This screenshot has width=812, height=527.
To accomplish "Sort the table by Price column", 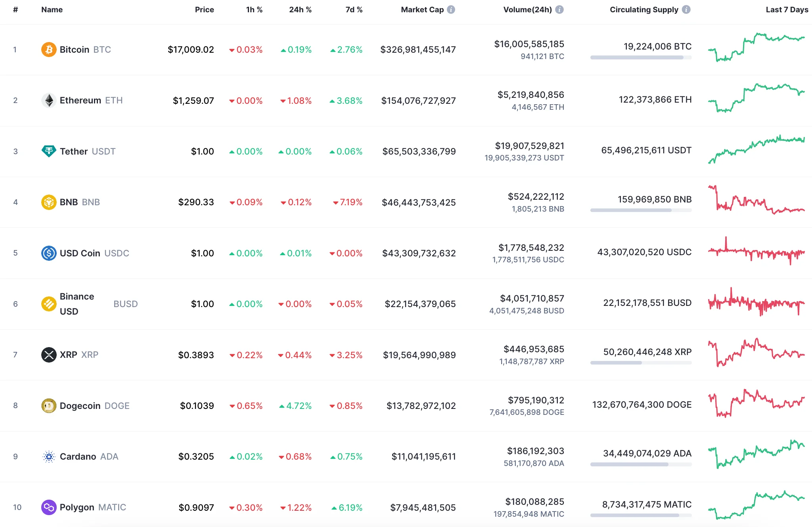I will click(205, 10).
